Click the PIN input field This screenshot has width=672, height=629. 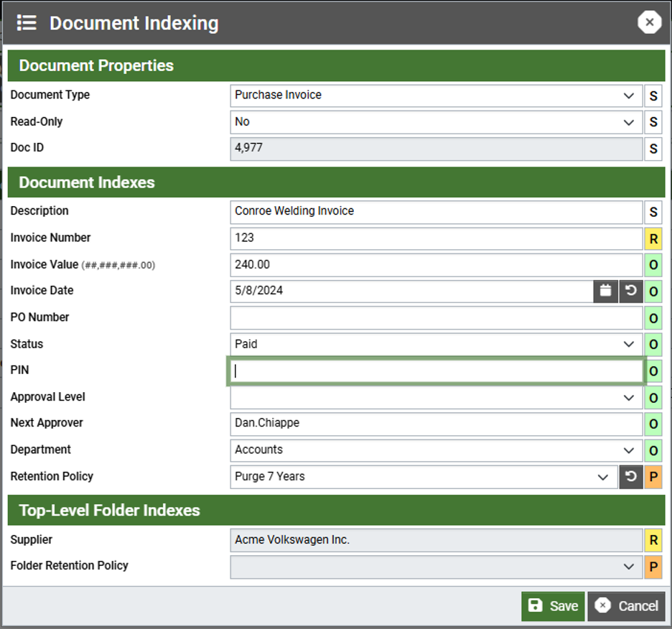437,371
